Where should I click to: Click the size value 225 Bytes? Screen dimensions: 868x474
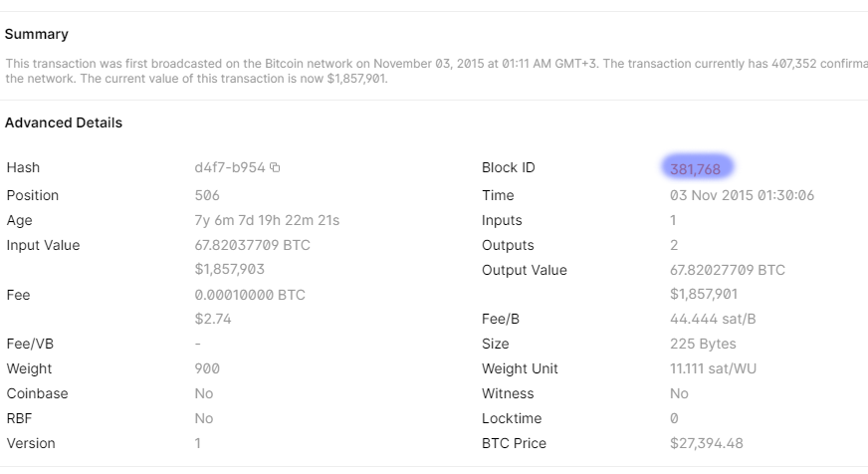pyautogui.click(x=703, y=344)
